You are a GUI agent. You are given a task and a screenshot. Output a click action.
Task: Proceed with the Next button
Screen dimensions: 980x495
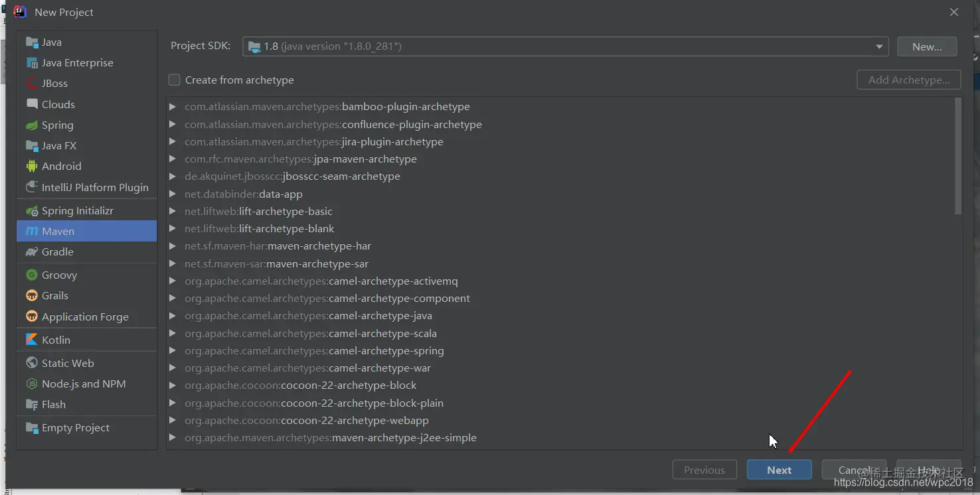click(x=779, y=470)
